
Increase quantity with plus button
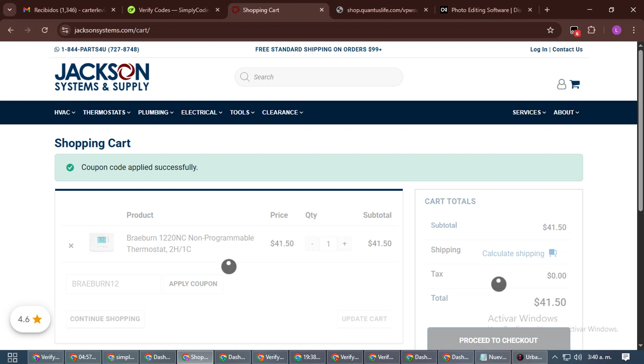[344, 244]
